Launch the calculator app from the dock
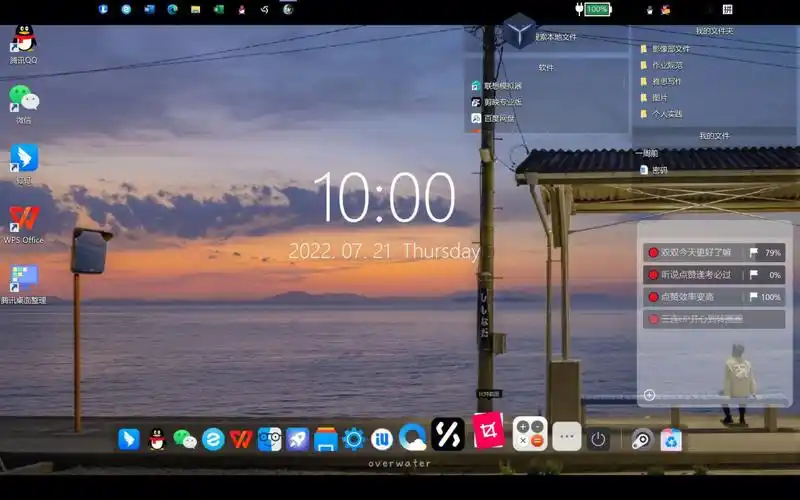Screen dimensions: 800x500 pyautogui.click(x=530, y=434)
